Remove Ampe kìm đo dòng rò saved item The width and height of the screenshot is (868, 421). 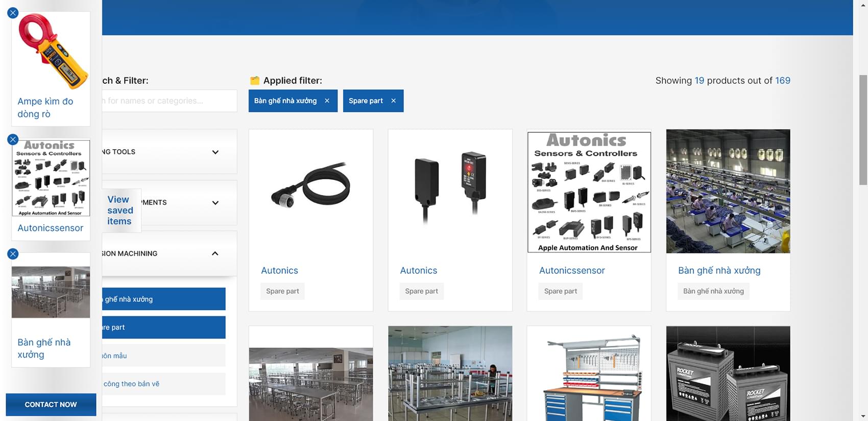coord(13,13)
